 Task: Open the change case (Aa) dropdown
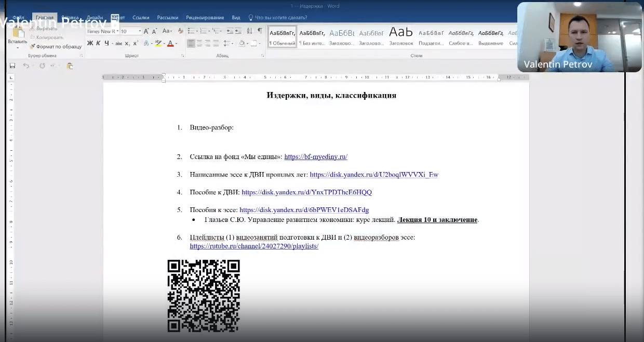pos(167,31)
